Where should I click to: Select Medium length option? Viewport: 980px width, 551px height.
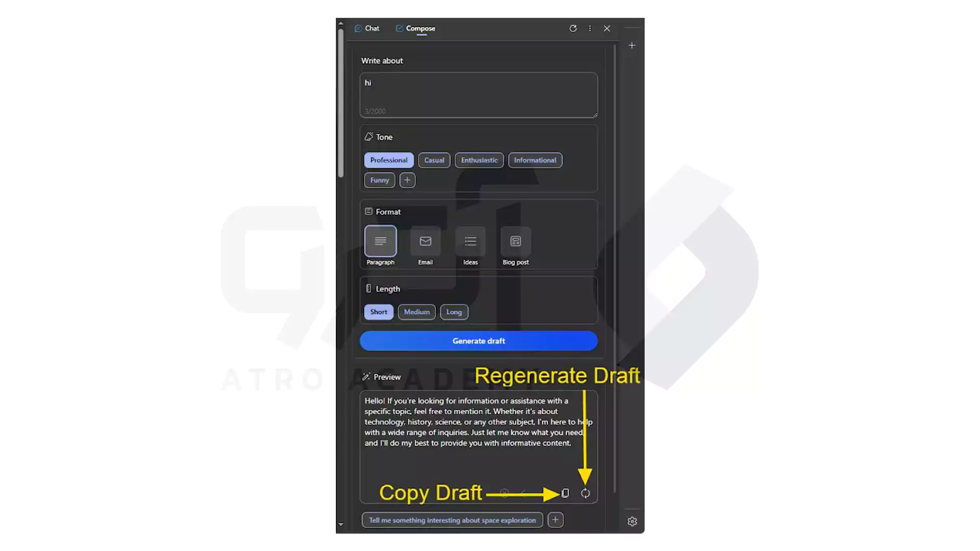tap(416, 312)
